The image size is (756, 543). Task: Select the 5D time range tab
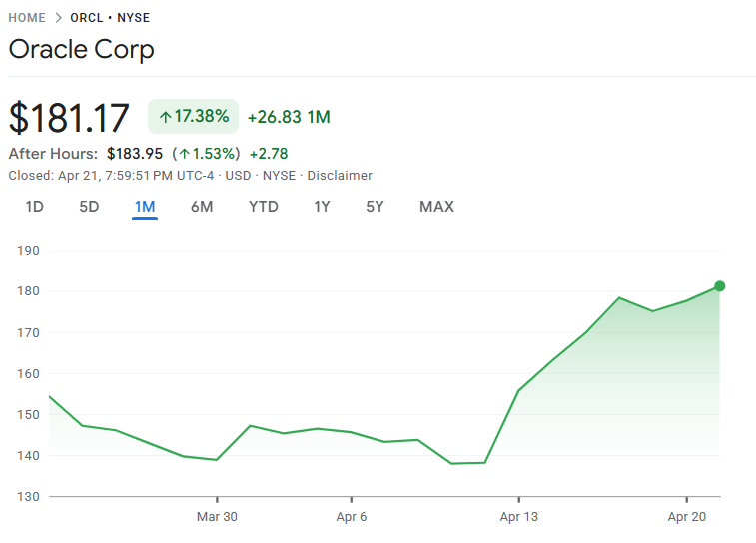(x=89, y=207)
